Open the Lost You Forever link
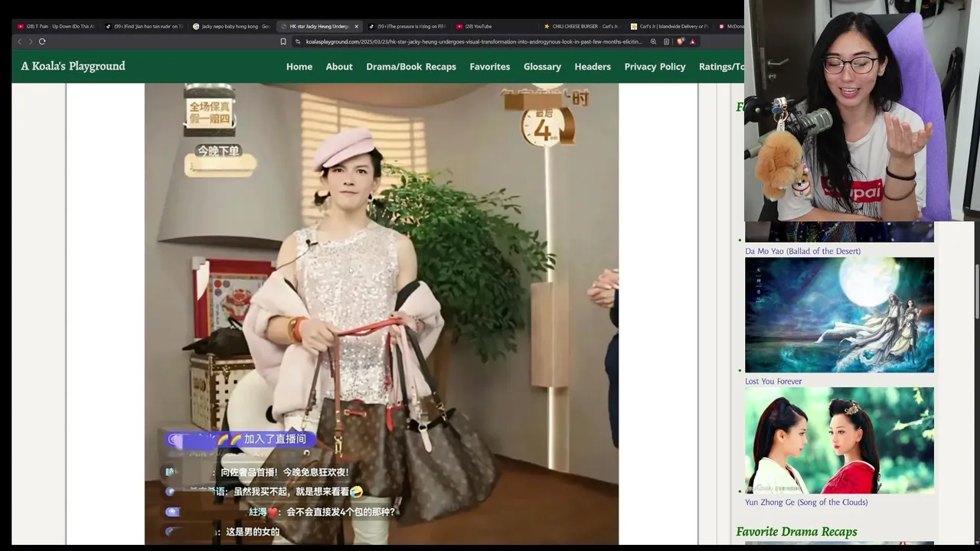This screenshot has height=551, width=980. [773, 381]
